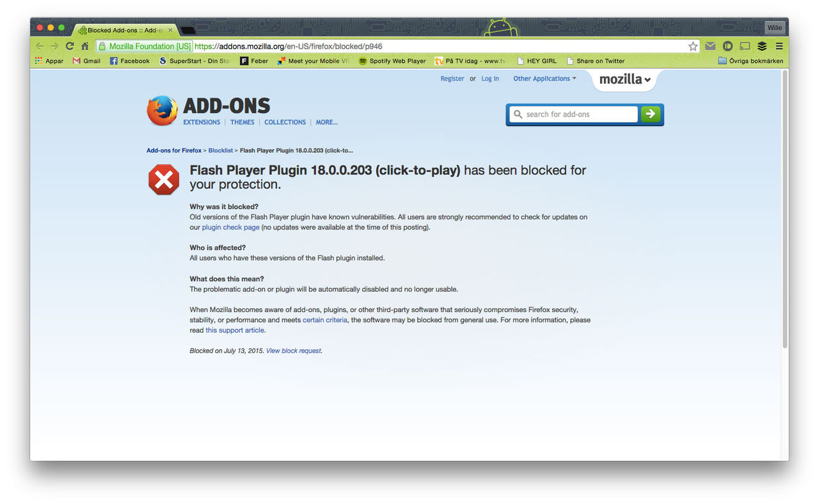Click the circular ID extension icon
The image size is (819, 504).
tap(728, 46)
